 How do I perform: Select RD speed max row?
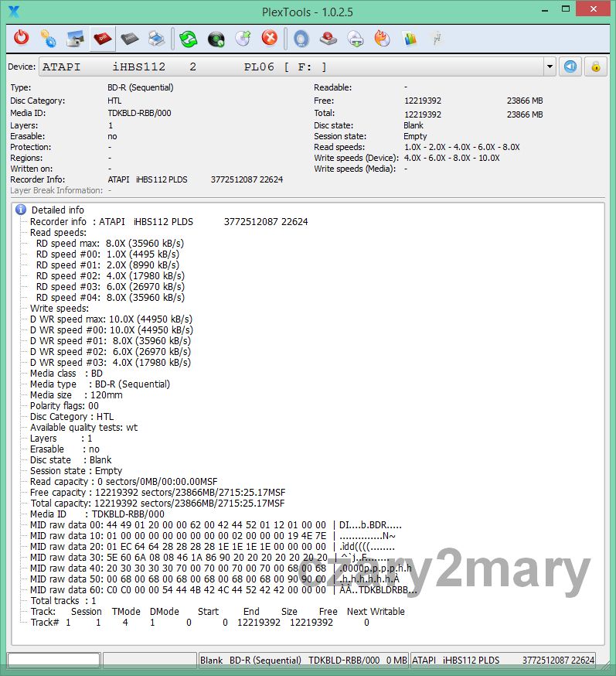(x=110, y=243)
